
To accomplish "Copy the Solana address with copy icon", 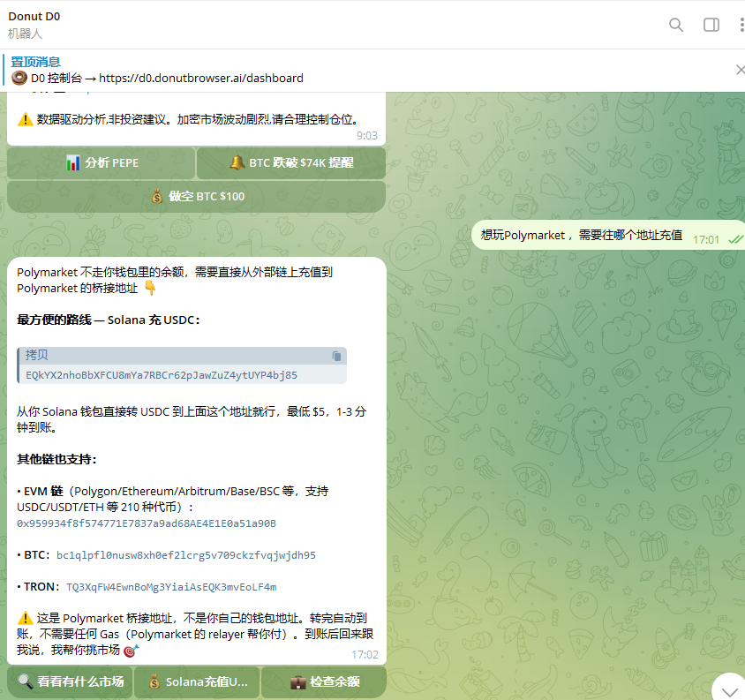I will coord(336,356).
